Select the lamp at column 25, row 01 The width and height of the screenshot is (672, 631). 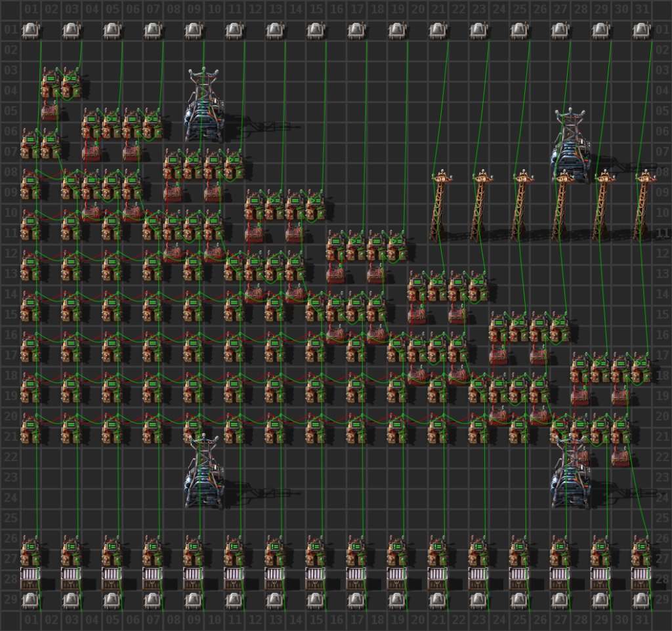click(x=519, y=30)
